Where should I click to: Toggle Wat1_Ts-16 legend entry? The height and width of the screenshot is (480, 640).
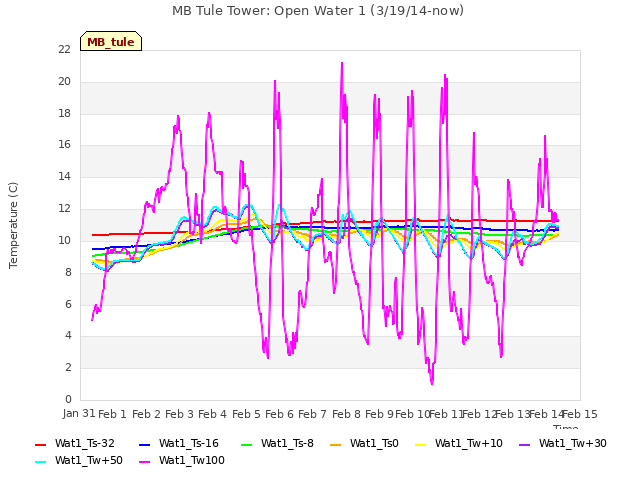pos(179,444)
